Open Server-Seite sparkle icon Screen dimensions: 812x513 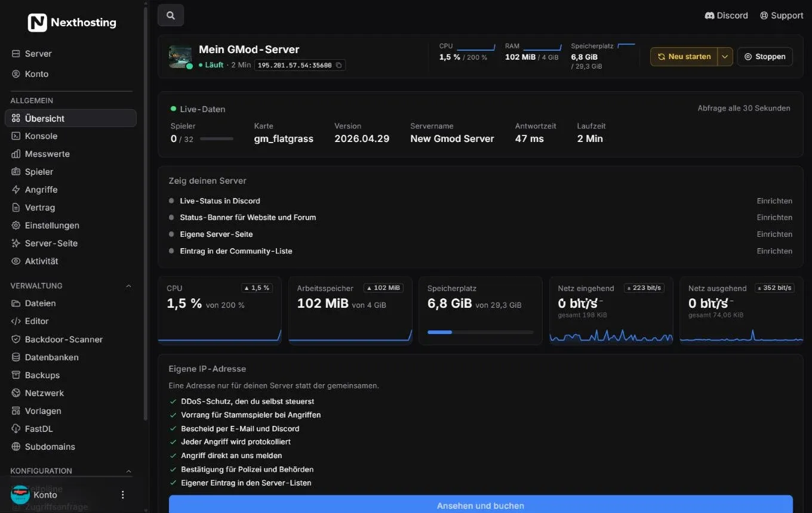point(16,243)
